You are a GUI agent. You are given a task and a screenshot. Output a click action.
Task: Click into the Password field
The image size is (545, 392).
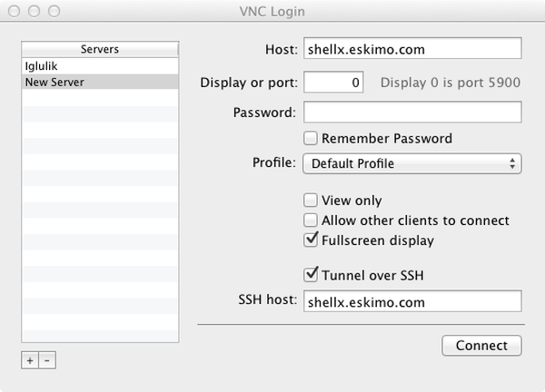[x=411, y=113]
